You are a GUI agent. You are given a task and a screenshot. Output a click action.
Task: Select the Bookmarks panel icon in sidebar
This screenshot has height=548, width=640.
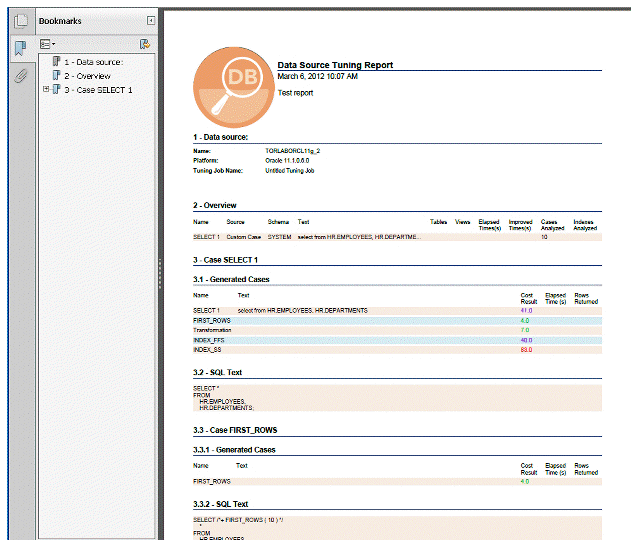tap(20, 48)
